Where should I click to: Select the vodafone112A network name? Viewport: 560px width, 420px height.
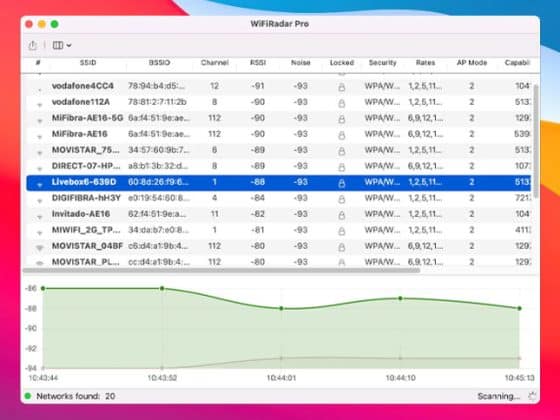(81, 102)
